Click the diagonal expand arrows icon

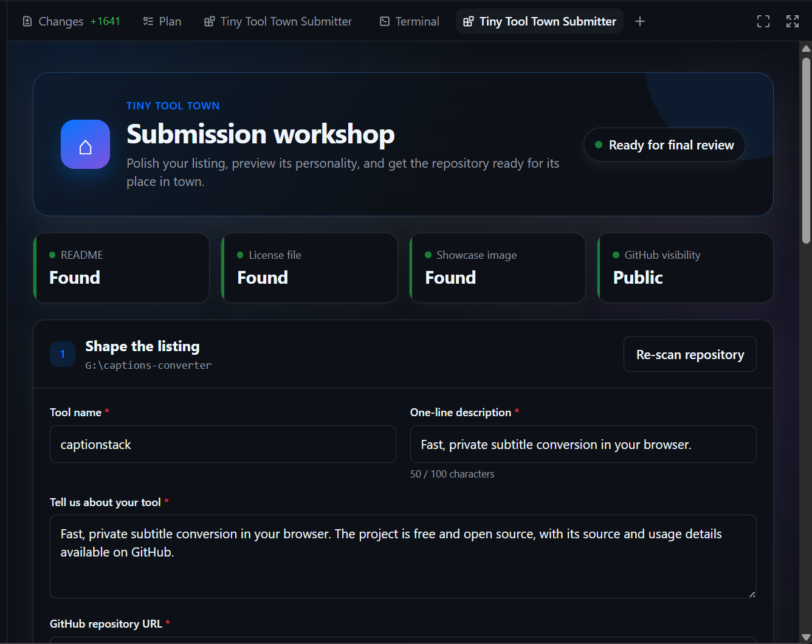click(793, 21)
